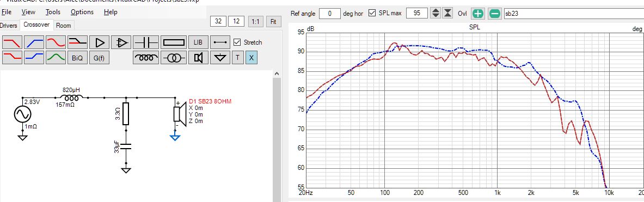Add the all-pass red S-curve block
This screenshot has height=202, width=644.
pos(56,42)
